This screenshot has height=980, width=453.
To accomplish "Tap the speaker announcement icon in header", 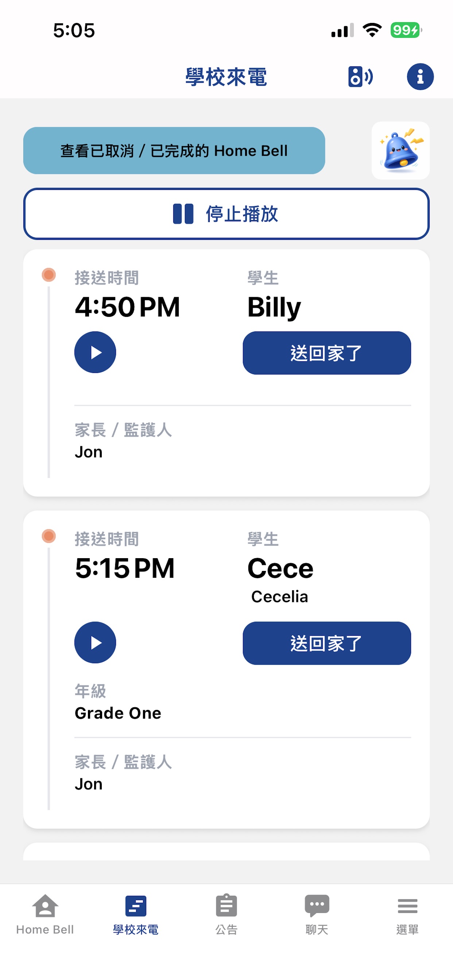I will (x=360, y=77).
